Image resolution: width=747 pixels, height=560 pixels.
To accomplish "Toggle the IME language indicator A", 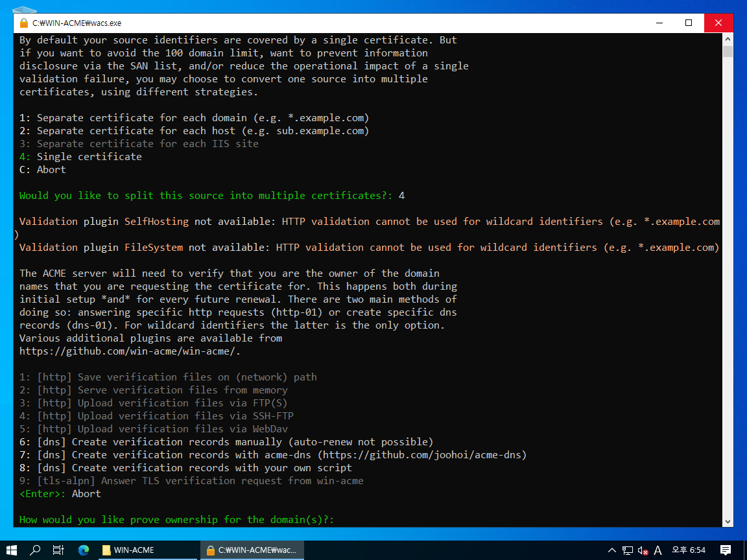I will [x=658, y=550].
